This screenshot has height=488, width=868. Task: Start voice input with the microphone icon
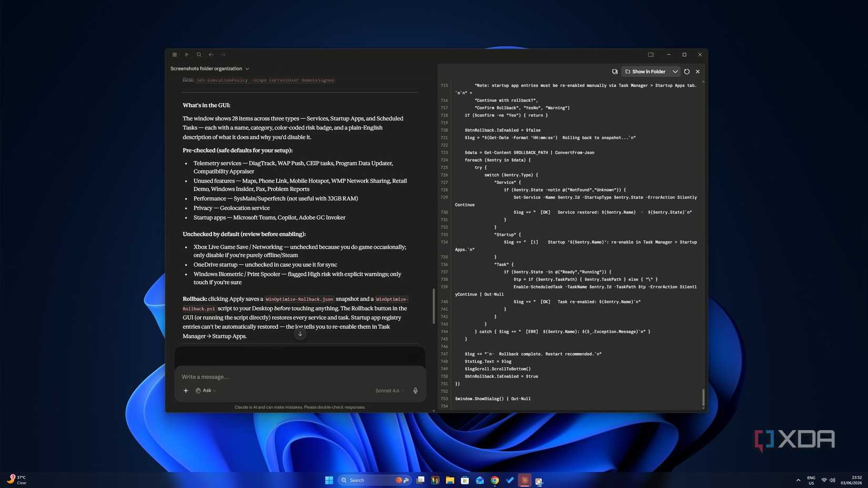[x=416, y=391]
